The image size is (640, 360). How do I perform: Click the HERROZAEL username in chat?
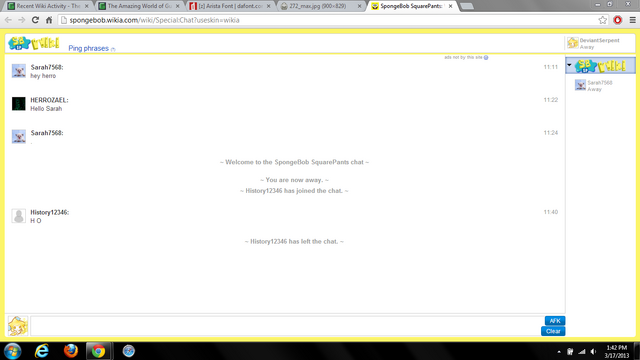(x=49, y=100)
